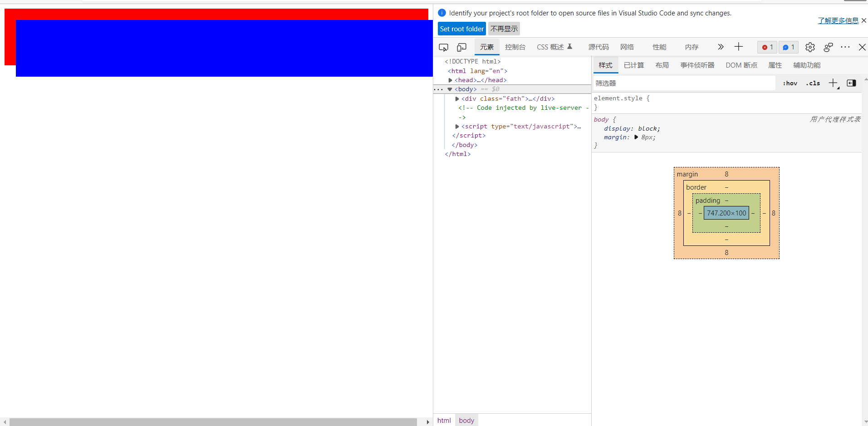Click the blue issues counter badge
Screen dimensions: 868x426
click(x=788, y=47)
